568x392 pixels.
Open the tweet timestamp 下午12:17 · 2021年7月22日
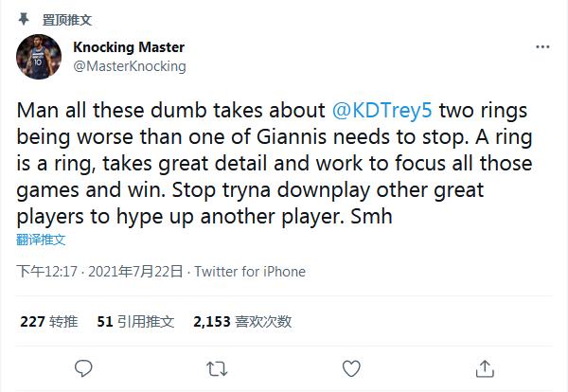pos(100,272)
